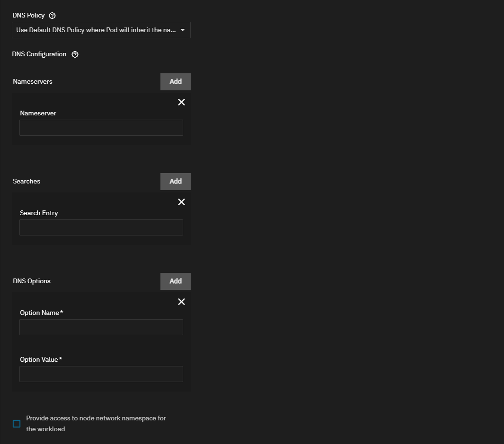504x444 pixels.
Task: Add a new DNS Option
Action: click(x=175, y=281)
